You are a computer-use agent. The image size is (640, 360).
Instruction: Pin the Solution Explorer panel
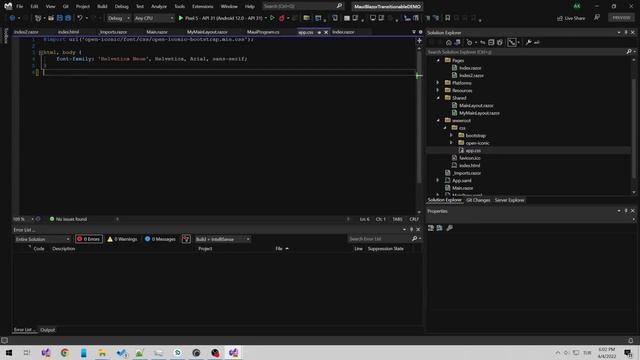[626, 33]
